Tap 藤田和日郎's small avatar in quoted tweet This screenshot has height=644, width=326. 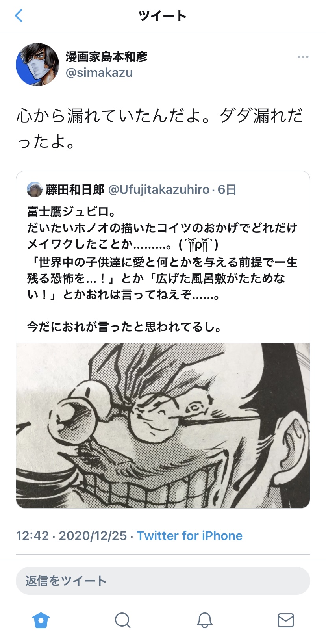tap(35, 189)
